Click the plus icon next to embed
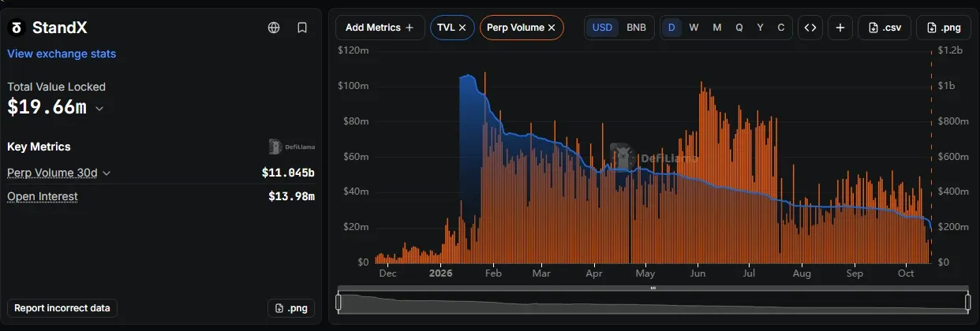Image resolution: width=980 pixels, height=331 pixels. (x=840, y=28)
